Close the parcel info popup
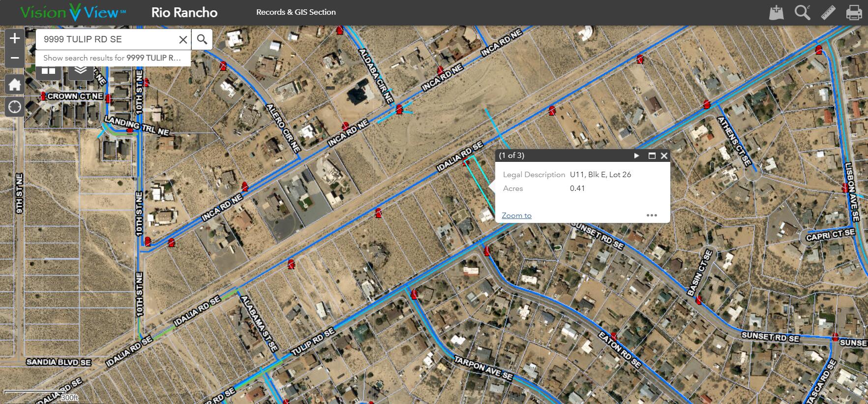Viewport: 868px width, 404px height. click(664, 155)
